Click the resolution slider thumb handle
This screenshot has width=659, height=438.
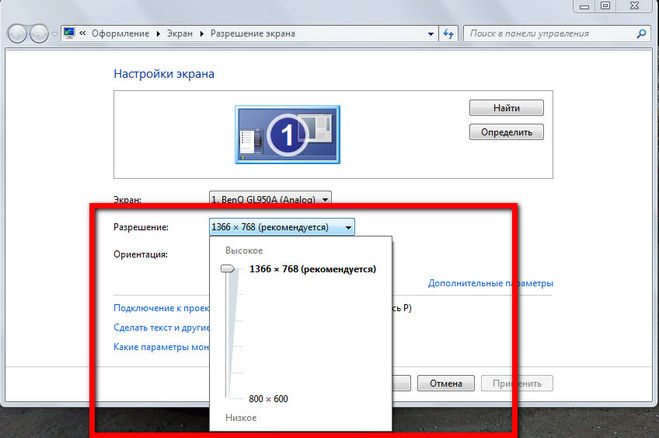228,269
